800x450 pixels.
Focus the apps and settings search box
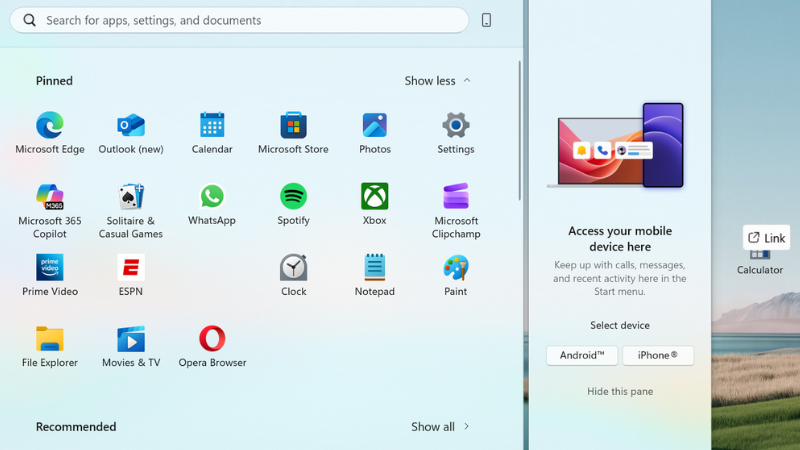tap(239, 20)
